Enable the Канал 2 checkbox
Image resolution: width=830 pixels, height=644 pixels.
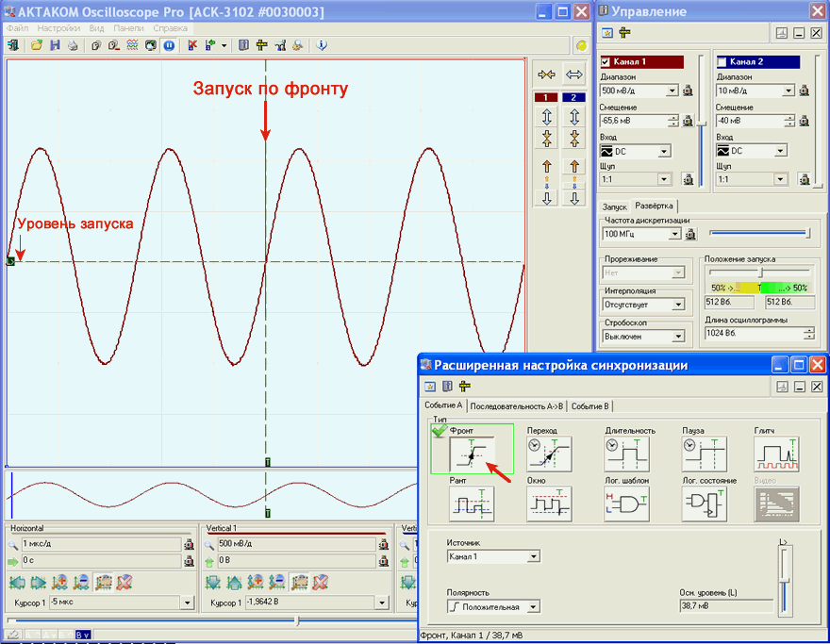click(x=722, y=62)
